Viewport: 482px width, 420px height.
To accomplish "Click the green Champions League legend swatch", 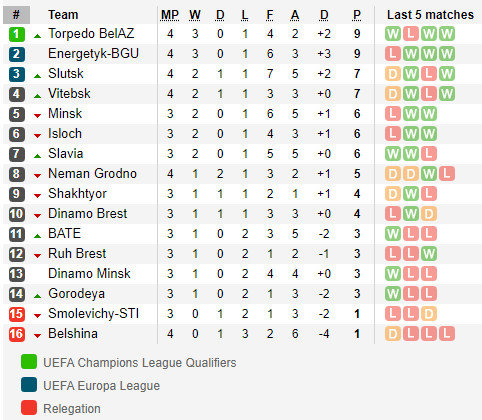I will (29, 362).
